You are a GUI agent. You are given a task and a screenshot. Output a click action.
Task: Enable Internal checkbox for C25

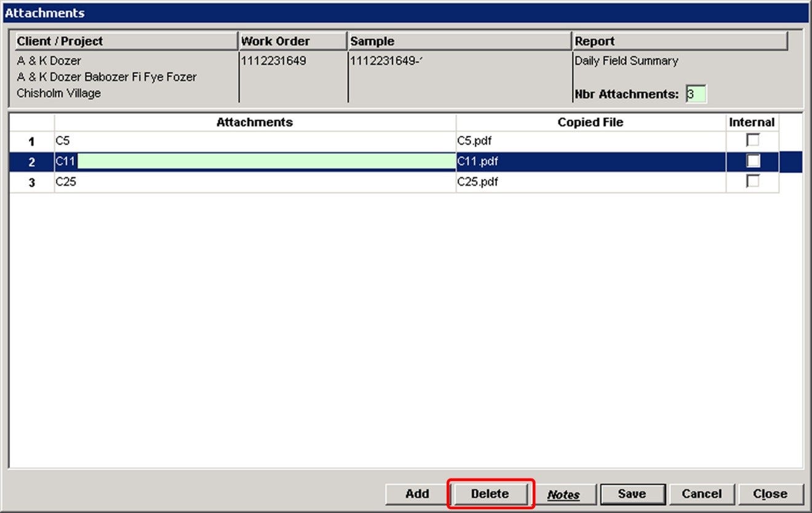coord(752,181)
